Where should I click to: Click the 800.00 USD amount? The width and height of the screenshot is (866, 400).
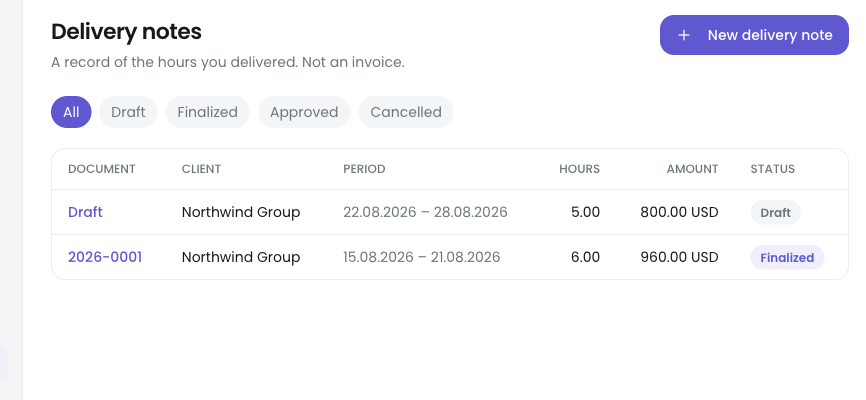click(679, 212)
